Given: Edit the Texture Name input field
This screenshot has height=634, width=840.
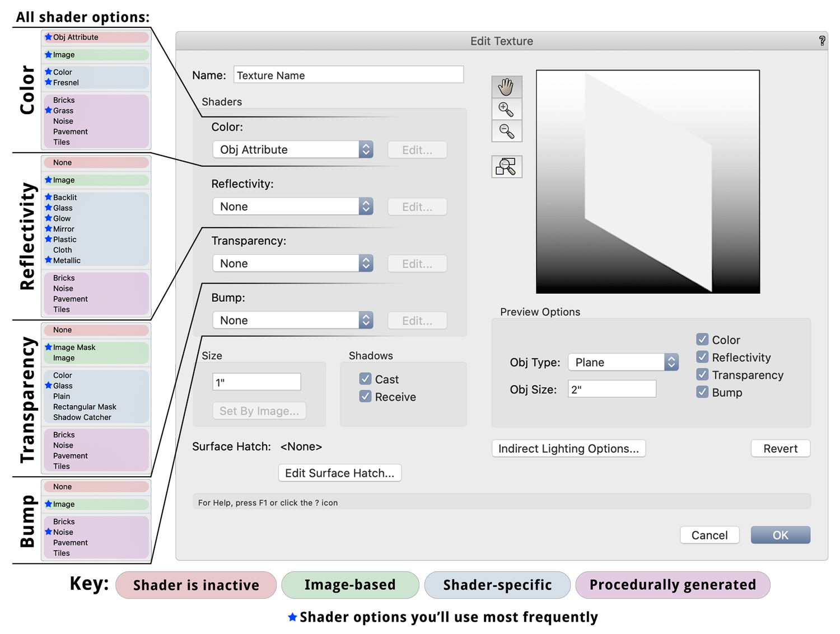Looking at the screenshot, I should point(348,74).
